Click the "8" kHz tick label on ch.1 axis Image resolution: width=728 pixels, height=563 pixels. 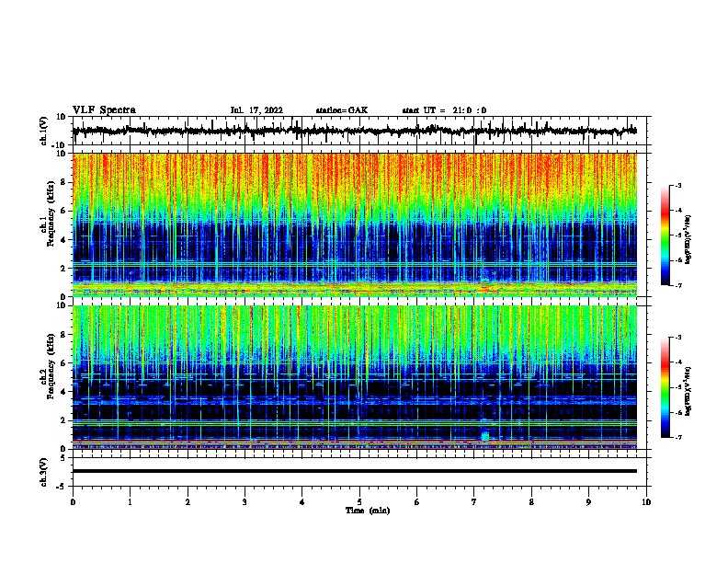pyautogui.click(x=63, y=182)
